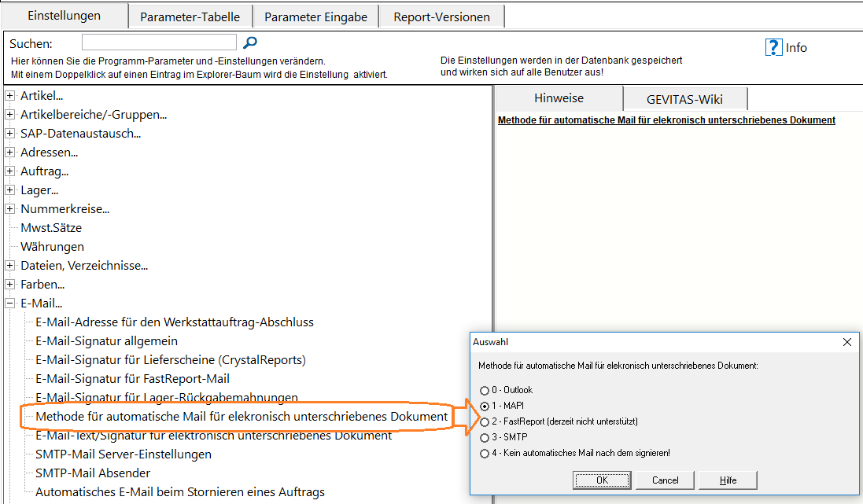863x504 pixels.
Task: Expand the Lager... tree node
Action: [x=9, y=189]
